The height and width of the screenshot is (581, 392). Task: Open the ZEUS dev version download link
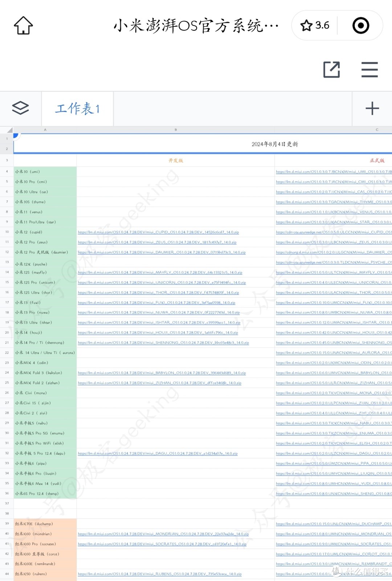tap(157, 242)
